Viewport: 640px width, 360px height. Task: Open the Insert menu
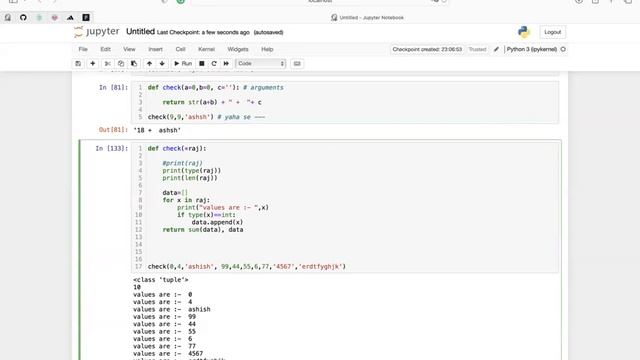pos(155,49)
